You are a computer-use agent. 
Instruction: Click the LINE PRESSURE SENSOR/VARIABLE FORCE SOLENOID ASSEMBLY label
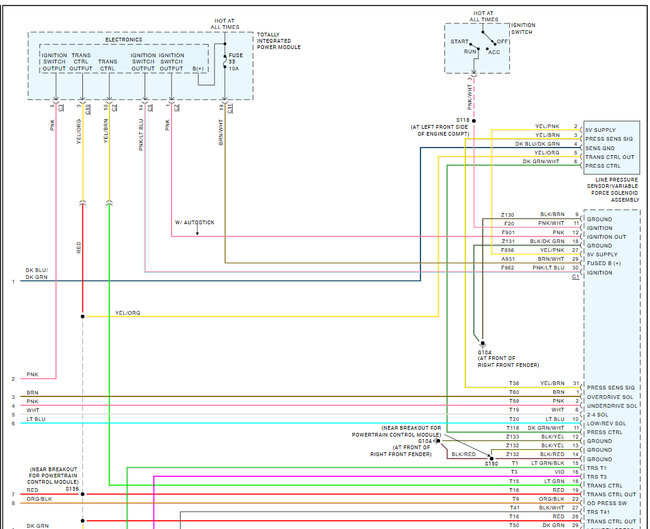(613, 190)
